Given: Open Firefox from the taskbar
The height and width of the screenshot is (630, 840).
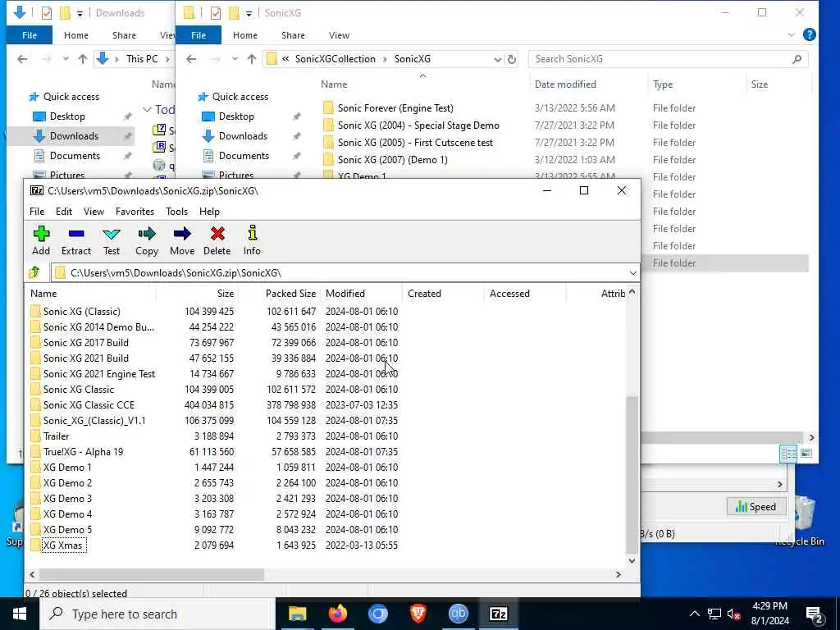Looking at the screenshot, I should click(337, 614).
